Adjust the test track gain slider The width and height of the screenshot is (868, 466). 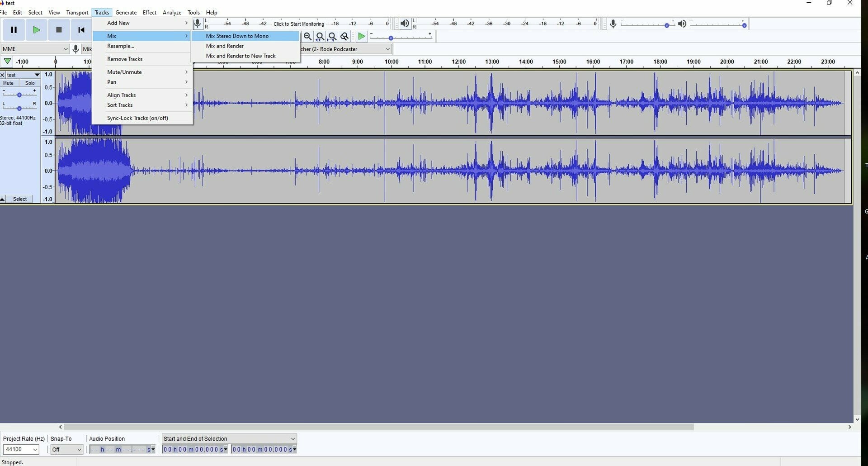(19, 95)
